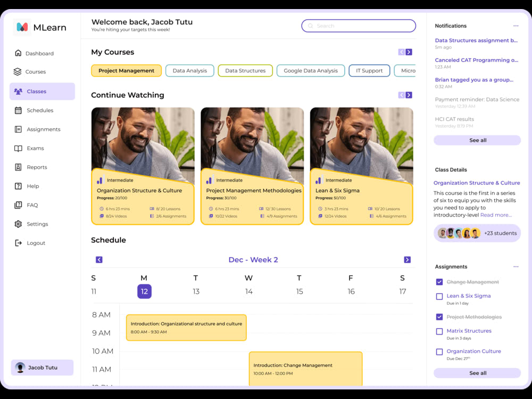This screenshot has width=532, height=399.
Task: Select Wednesday 14 in the schedule
Action: [248, 292]
